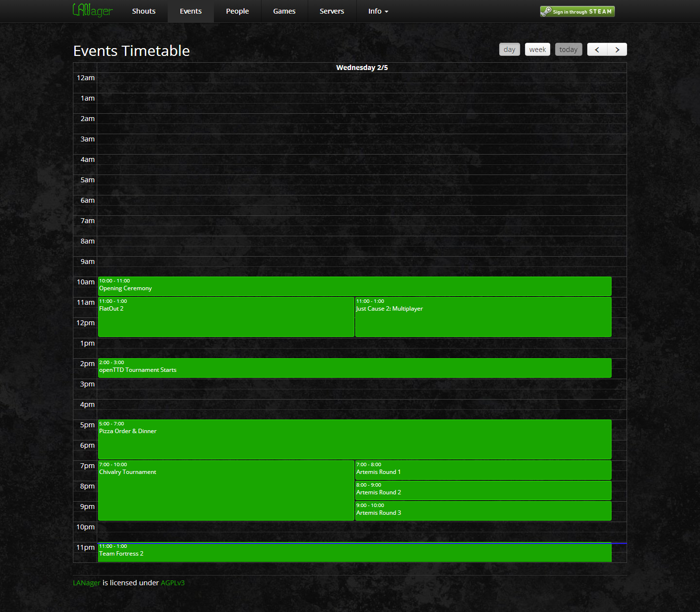
Task: Go to next day with right arrow
Action: pos(617,50)
